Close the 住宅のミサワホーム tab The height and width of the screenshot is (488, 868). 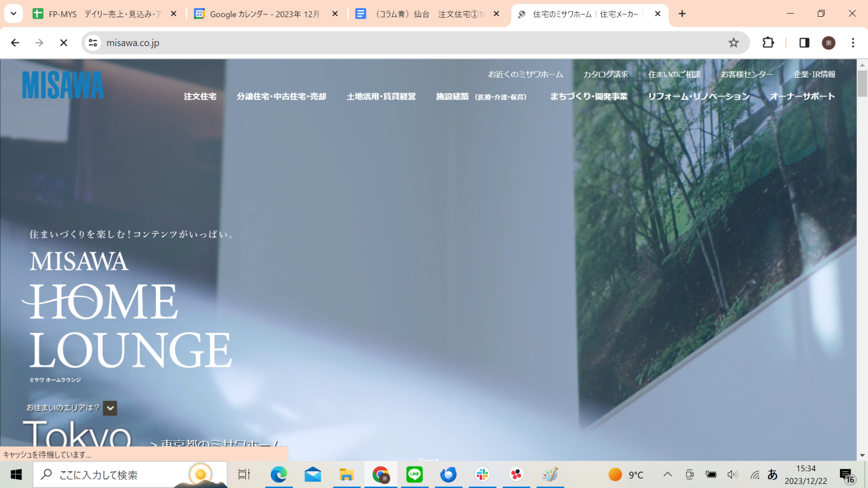click(x=658, y=14)
